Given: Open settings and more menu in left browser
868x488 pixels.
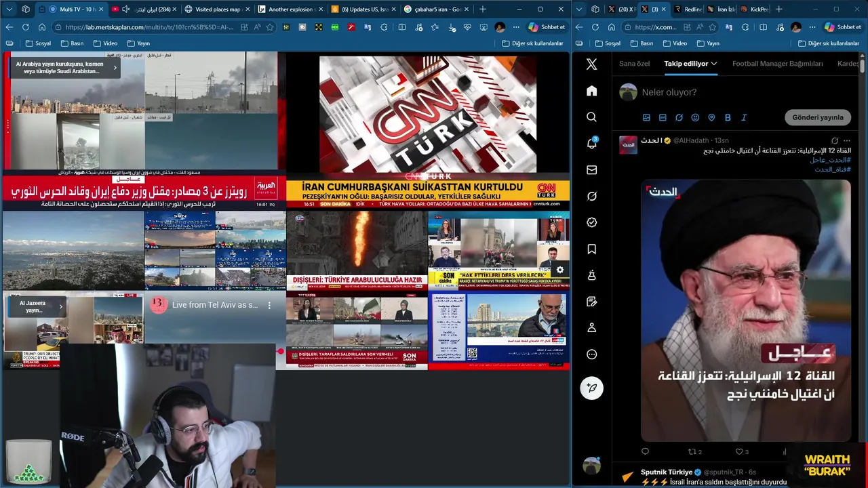Looking at the screenshot, I should click(x=516, y=27).
